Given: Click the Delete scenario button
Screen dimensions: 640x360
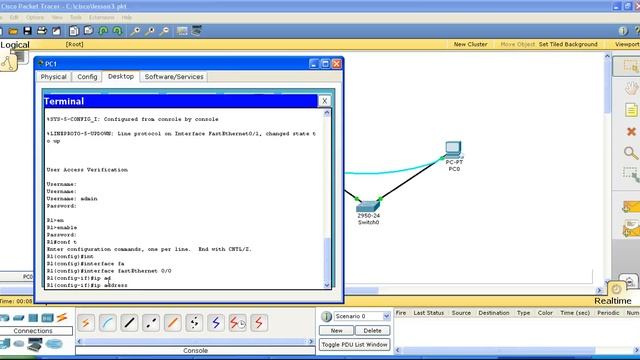Looking at the screenshot, I should click(372, 331).
